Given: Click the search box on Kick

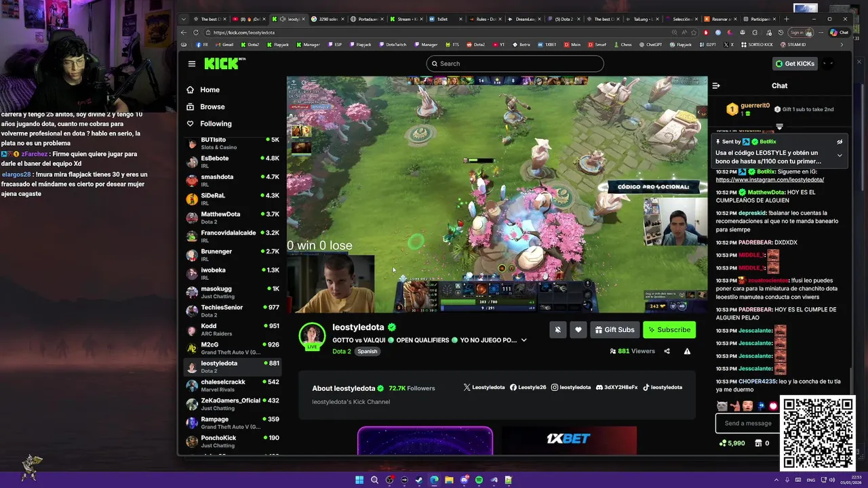Looking at the screenshot, I should pos(515,64).
